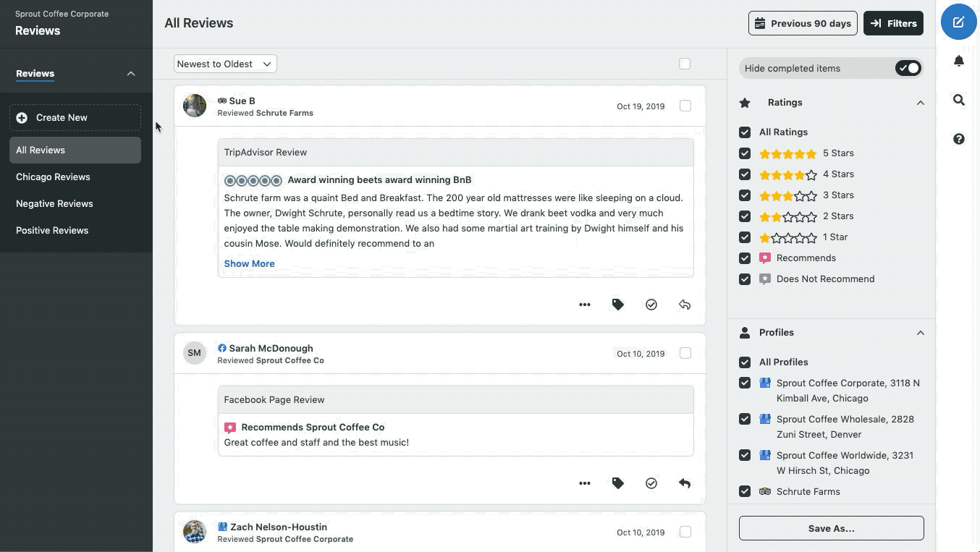Screen dimensions: 980x552
Task: Uncheck the Recommends checkbox
Action: coord(745,258)
